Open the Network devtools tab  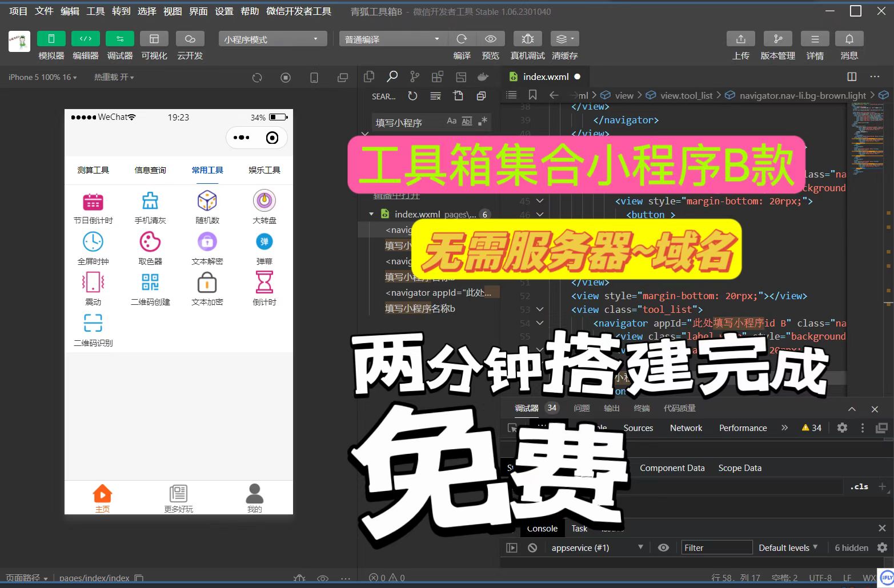pos(686,428)
